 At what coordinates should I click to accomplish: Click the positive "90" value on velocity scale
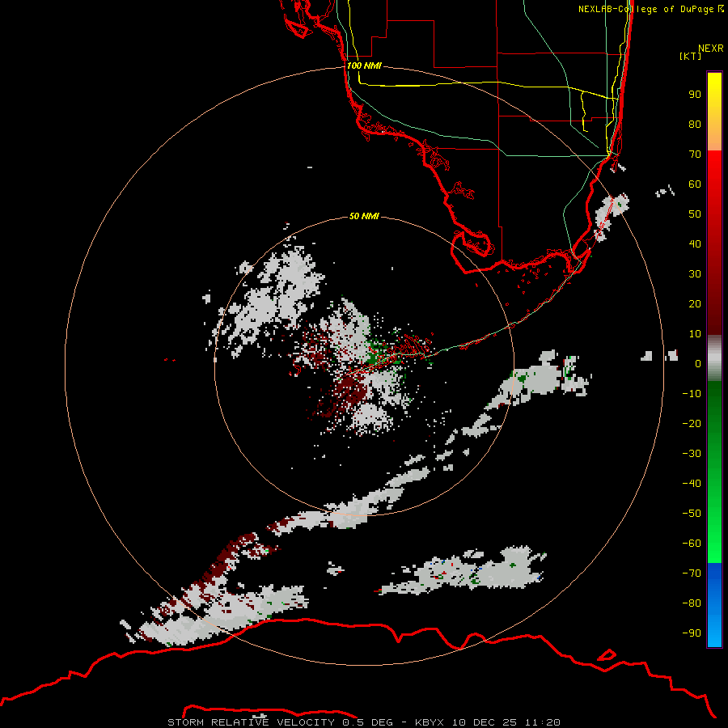pos(695,95)
